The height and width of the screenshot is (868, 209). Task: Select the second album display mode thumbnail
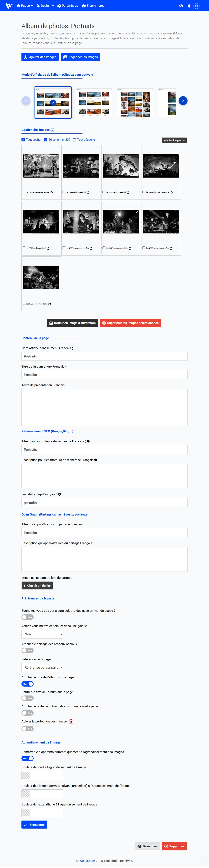click(x=94, y=102)
